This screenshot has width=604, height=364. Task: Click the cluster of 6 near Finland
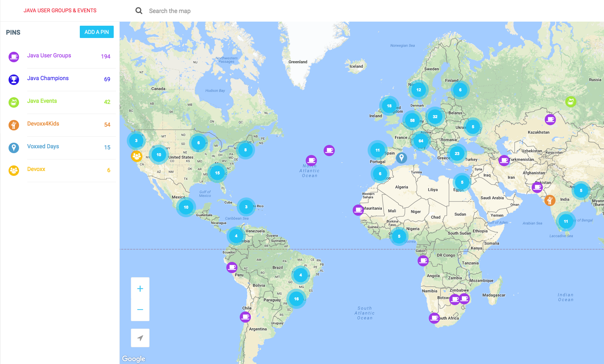point(460,90)
